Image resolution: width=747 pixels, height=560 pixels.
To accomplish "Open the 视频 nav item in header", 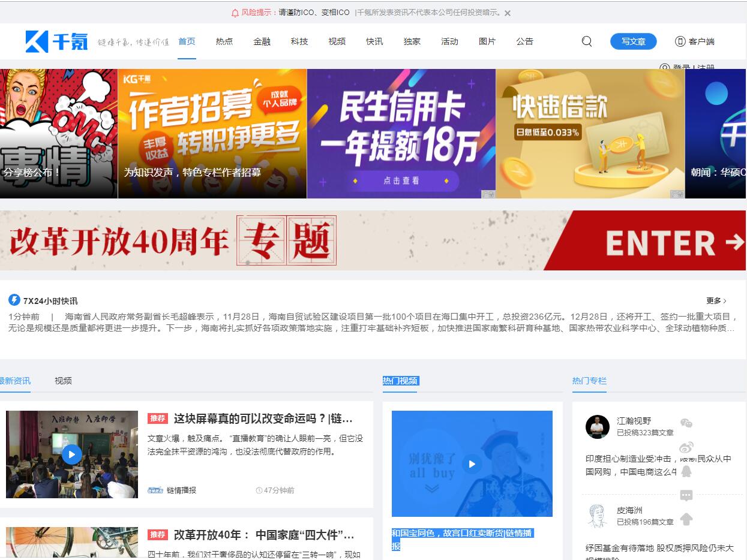I will 337,41.
